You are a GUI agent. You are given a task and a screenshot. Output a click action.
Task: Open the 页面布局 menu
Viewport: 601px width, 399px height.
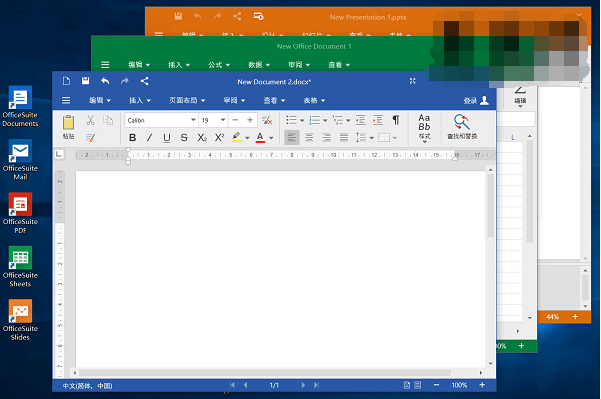[x=187, y=100]
